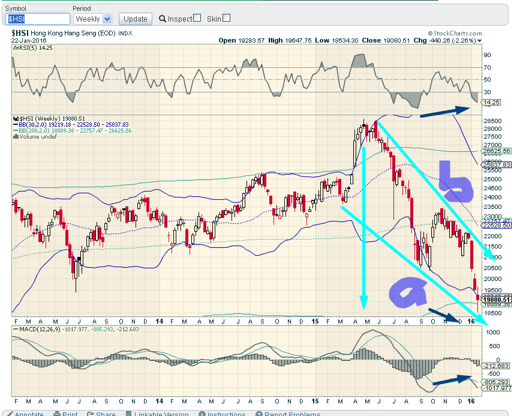
Task: Click the Report Problems help icon
Action: click(x=259, y=414)
